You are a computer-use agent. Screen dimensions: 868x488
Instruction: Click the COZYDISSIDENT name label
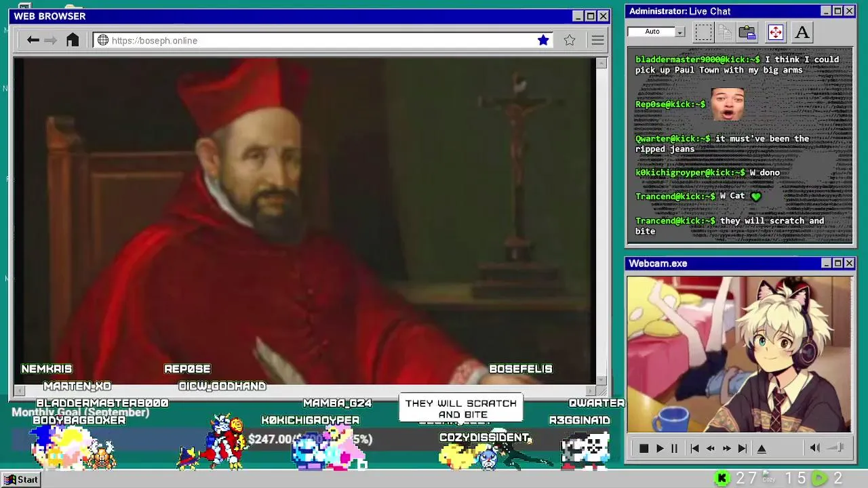[484, 438]
